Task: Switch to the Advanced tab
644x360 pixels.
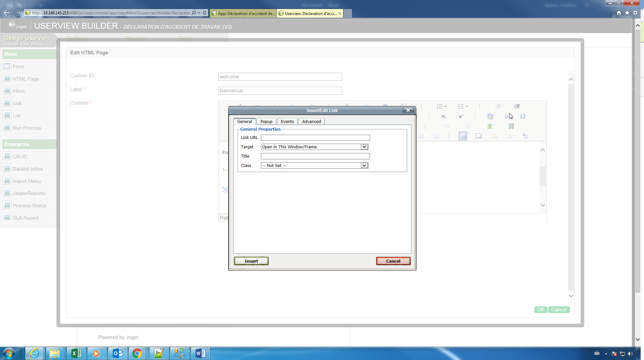Action: click(311, 122)
